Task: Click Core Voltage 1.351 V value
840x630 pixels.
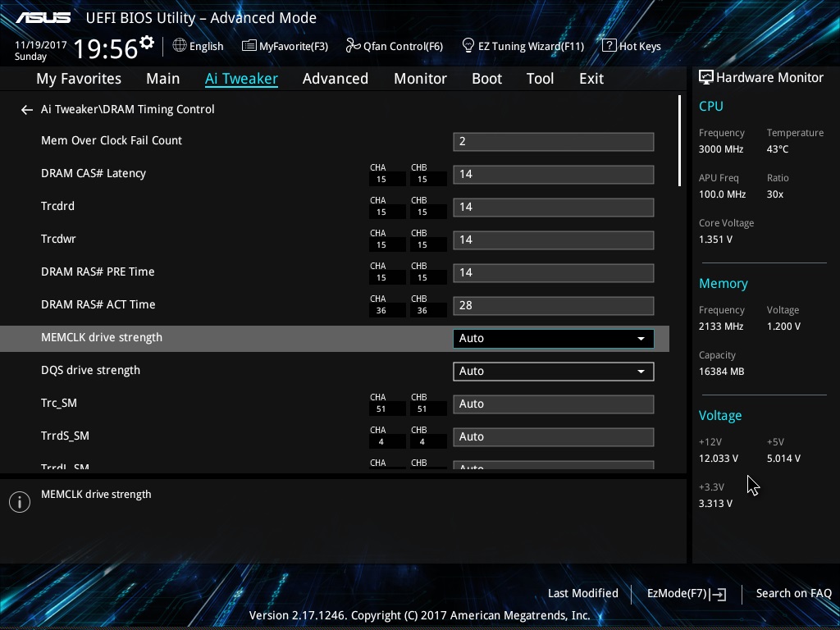Action: point(715,240)
